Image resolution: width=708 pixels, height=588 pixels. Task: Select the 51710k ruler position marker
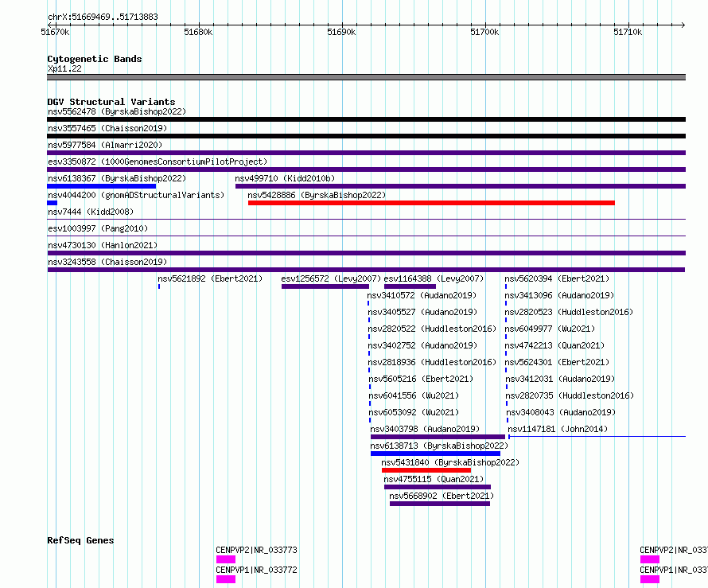(628, 32)
